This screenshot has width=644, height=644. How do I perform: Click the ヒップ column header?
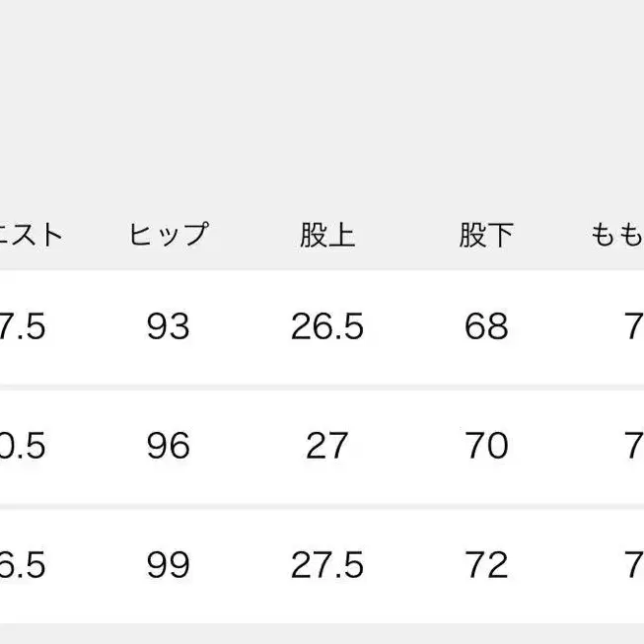(x=168, y=235)
